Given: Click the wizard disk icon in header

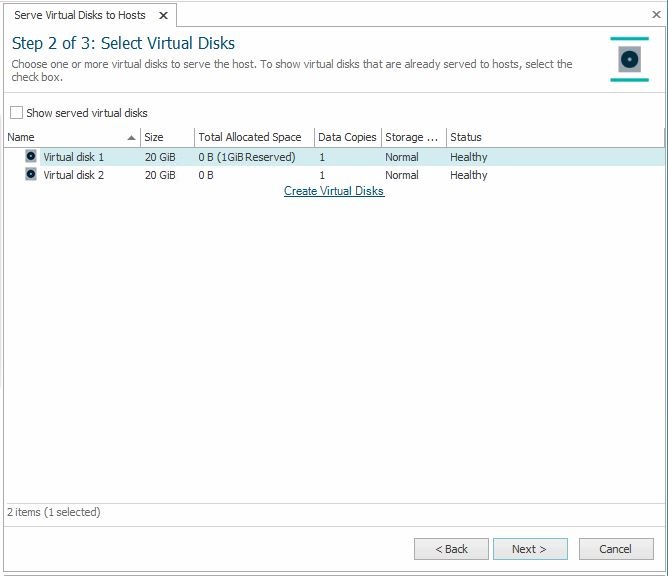Looking at the screenshot, I should tap(629, 59).
